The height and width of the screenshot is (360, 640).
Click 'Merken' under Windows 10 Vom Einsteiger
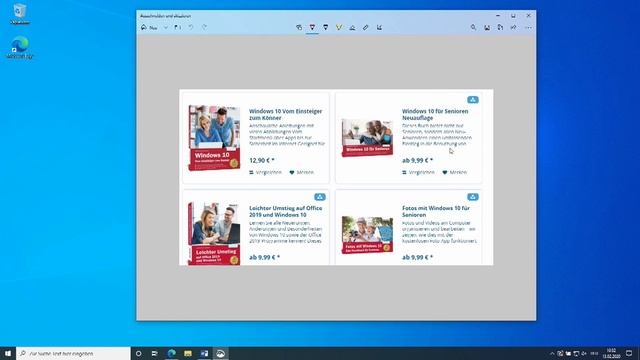tap(302, 172)
